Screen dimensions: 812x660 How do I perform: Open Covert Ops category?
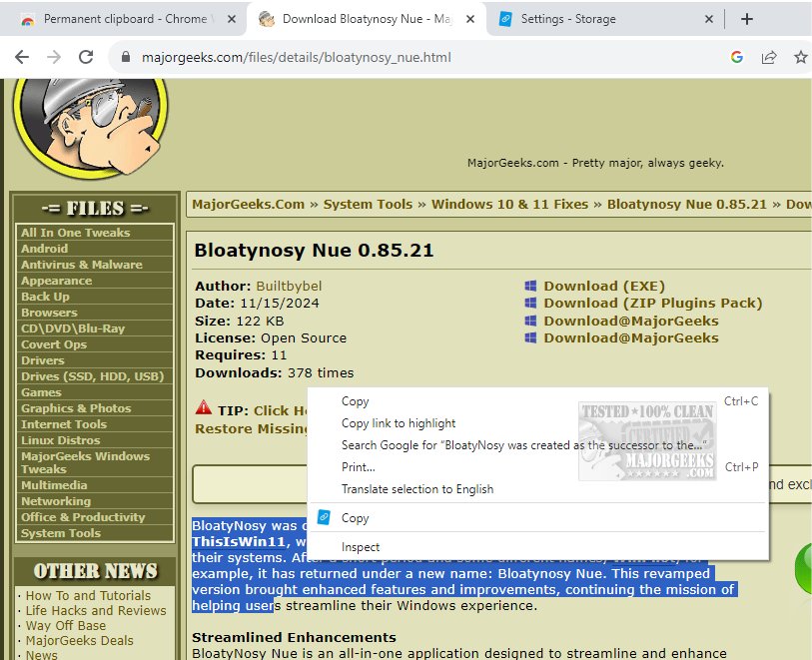(95, 344)
